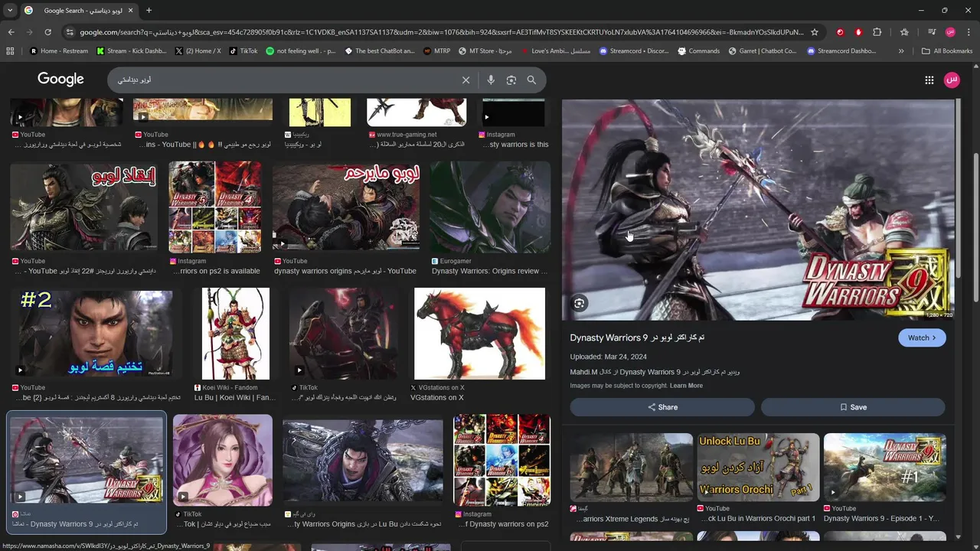Show hidden bookmarks overflow chevron
Image resolution: width=980 pixels, height=551 pixels.
[901, 51]
